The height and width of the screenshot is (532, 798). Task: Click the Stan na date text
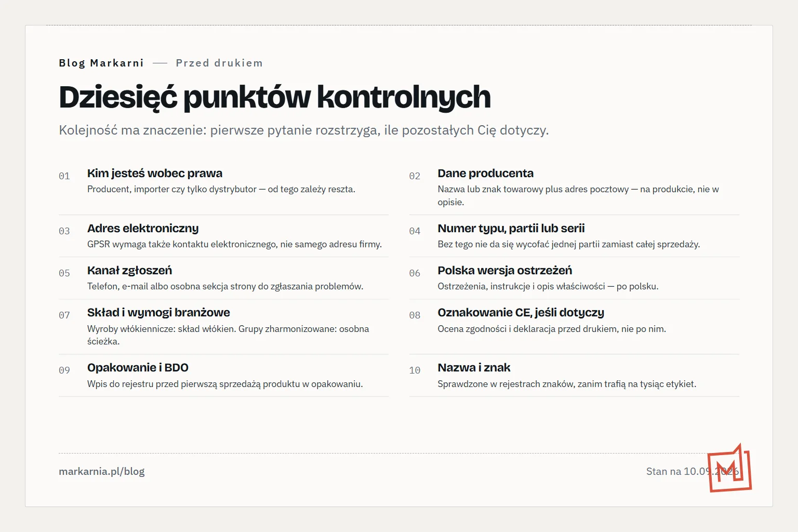tap(692, 471)
